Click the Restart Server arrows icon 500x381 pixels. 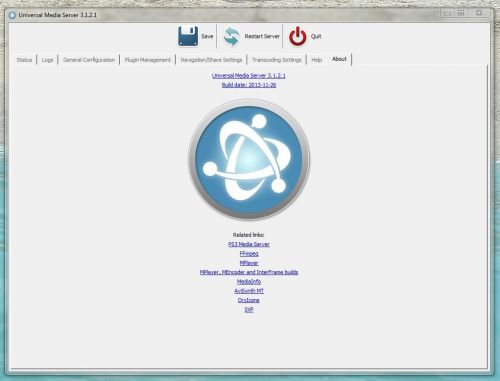pos(232,36)
